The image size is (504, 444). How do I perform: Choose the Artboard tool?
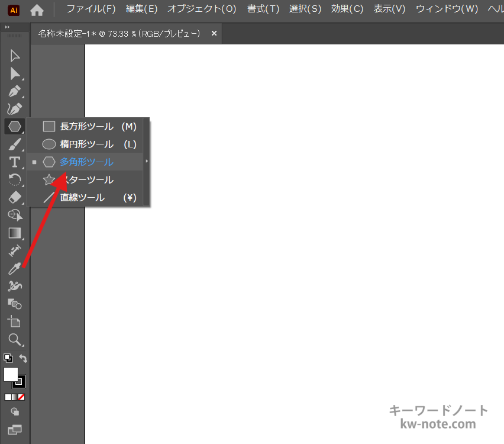(x=15, y=321)
